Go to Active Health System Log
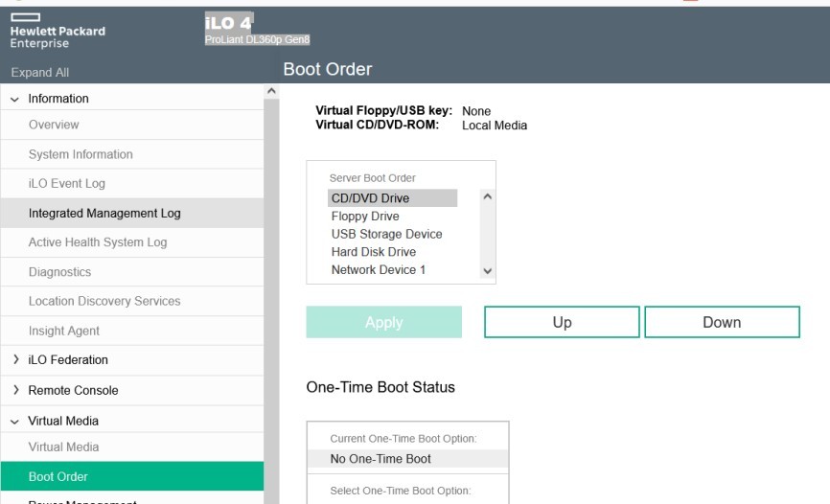Viewport: 830px width, 504px height. coord(98,242)
